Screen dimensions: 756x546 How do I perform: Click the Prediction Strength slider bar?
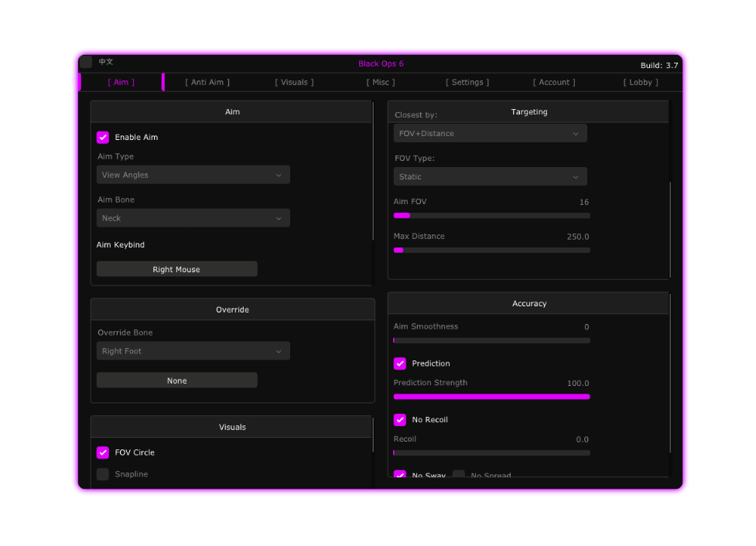[491, 397]
